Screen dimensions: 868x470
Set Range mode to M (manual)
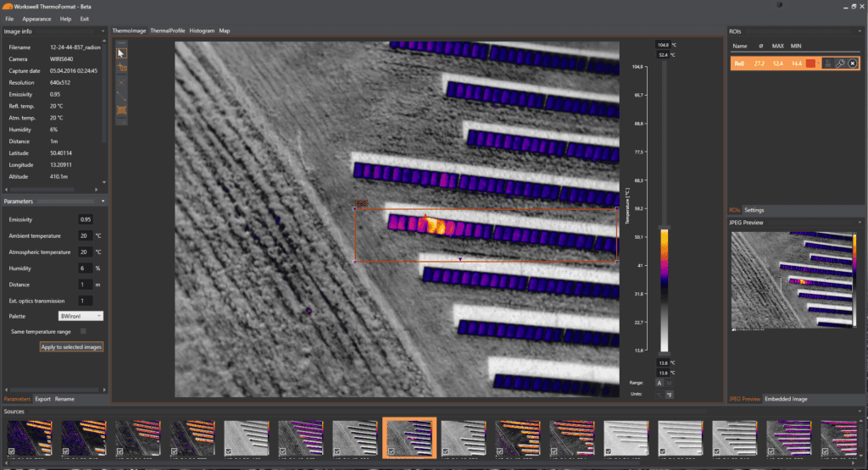click(670, 383)
